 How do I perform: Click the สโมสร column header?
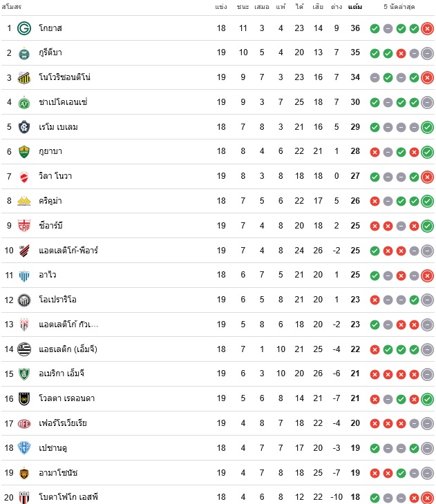click(12, 7)
